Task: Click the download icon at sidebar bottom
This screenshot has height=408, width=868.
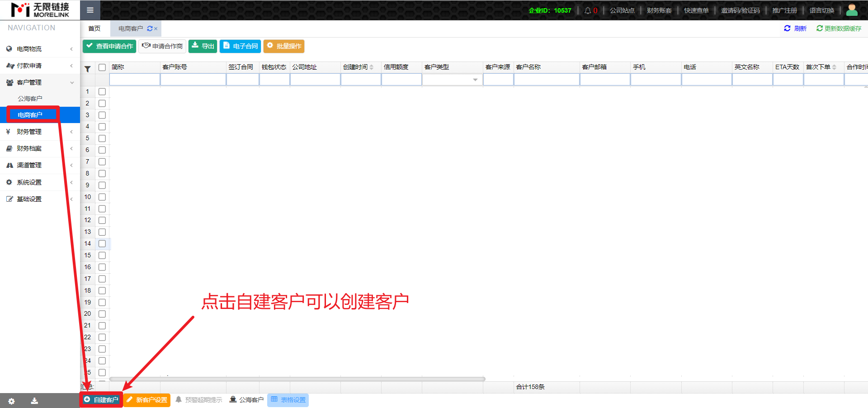Action: pyautogui.click(x=34, y=401)
